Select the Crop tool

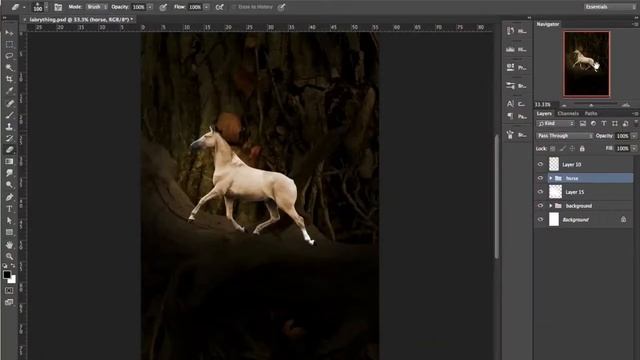click(x=9, y=79)
